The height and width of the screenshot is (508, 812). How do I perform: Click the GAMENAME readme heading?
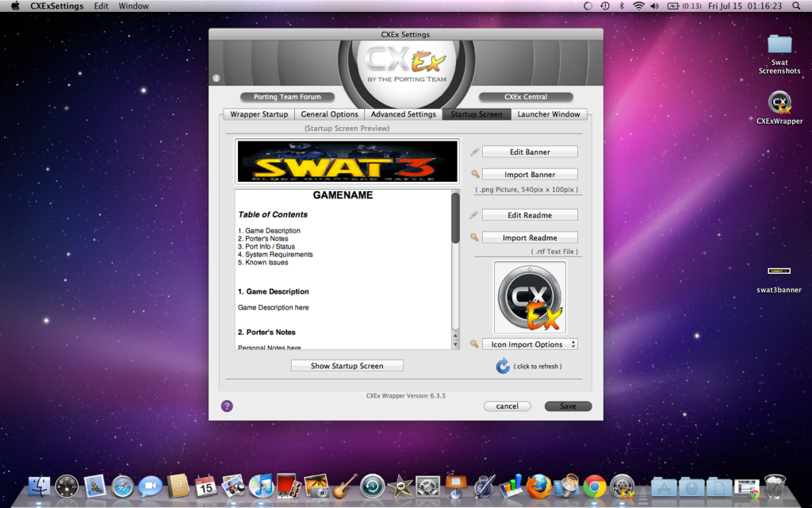coord(343,195)
